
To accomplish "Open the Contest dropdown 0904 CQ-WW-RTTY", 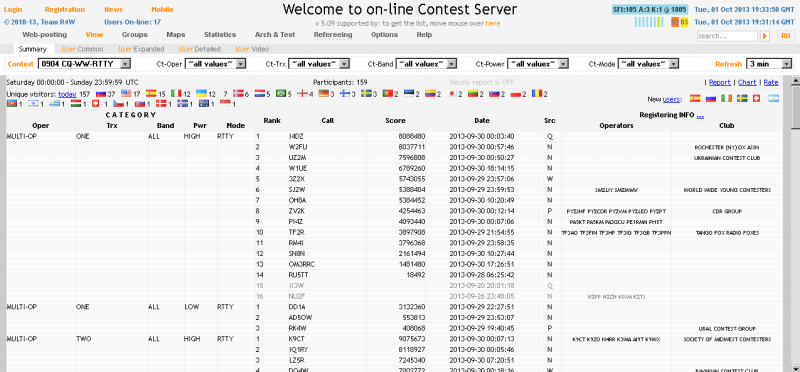I will 84,64.
